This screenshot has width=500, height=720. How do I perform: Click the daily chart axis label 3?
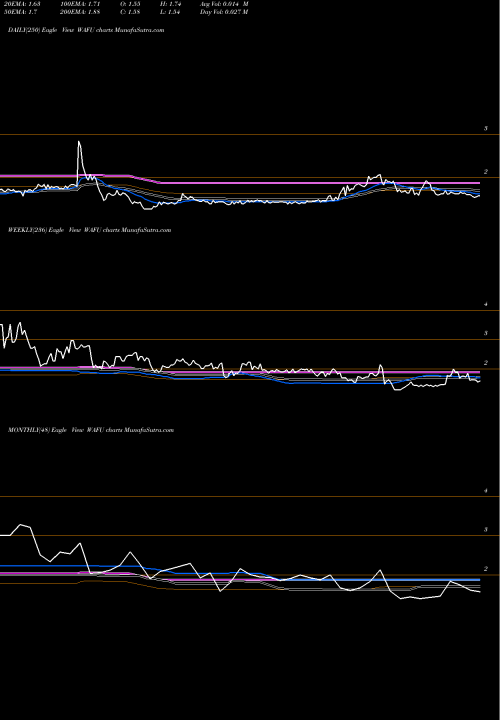coord(486,129)
